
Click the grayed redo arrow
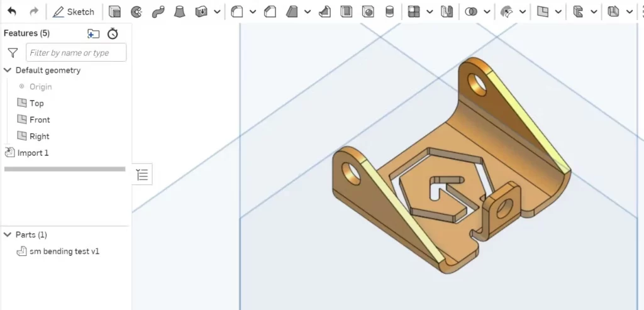34,11
